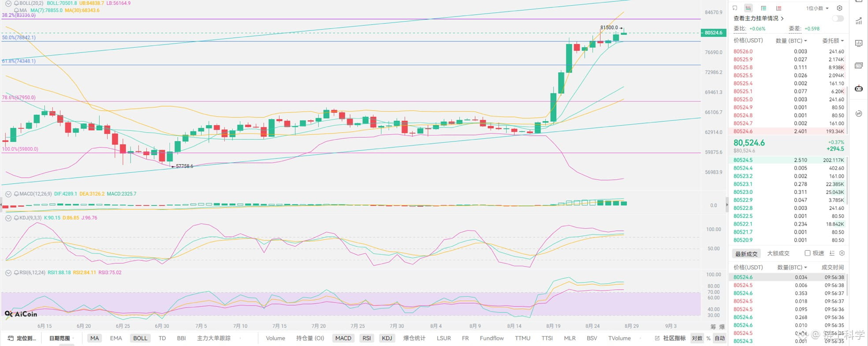Collapse the KDJ indicator pane chevron

pos(8,218)
